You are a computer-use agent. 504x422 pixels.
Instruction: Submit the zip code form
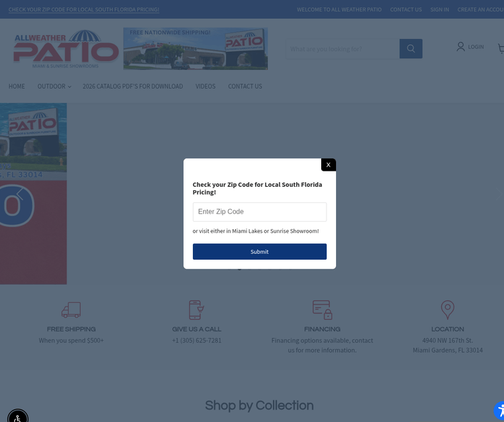259,252
